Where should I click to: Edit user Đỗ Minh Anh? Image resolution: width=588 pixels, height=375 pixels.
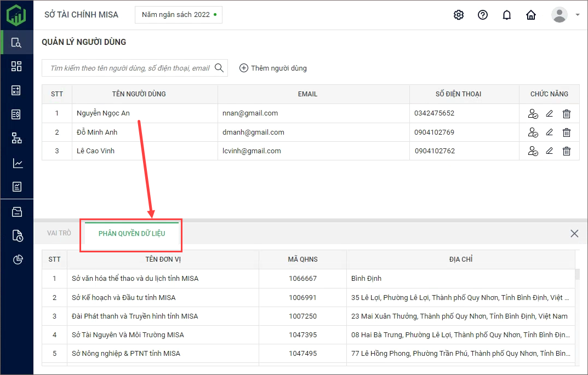tap(550, 132)
